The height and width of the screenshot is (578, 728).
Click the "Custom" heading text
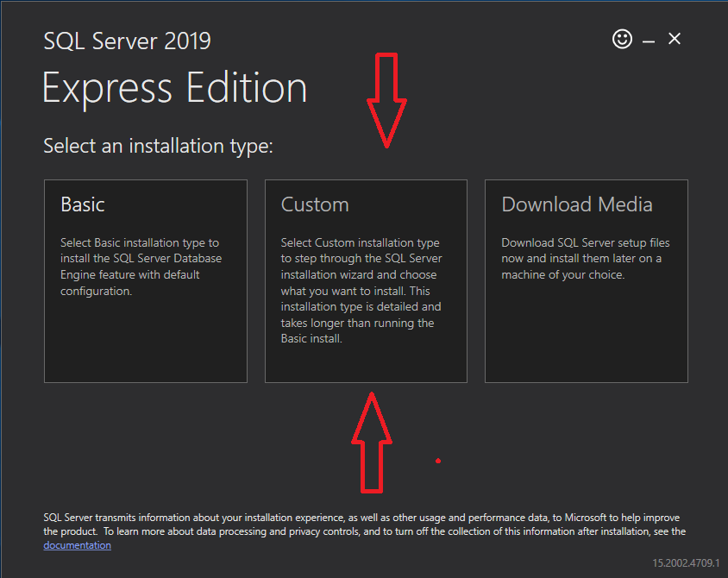[315, 204]
